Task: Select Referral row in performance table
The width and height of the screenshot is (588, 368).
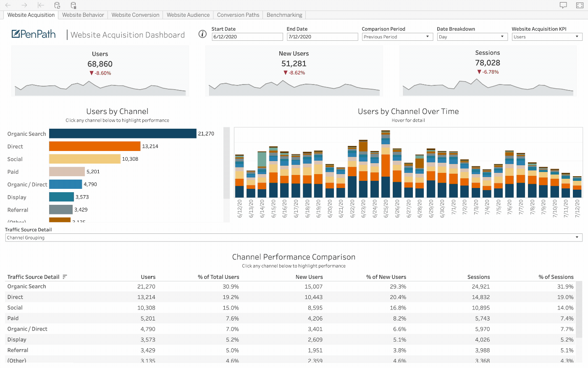Action: coord(290,350)
